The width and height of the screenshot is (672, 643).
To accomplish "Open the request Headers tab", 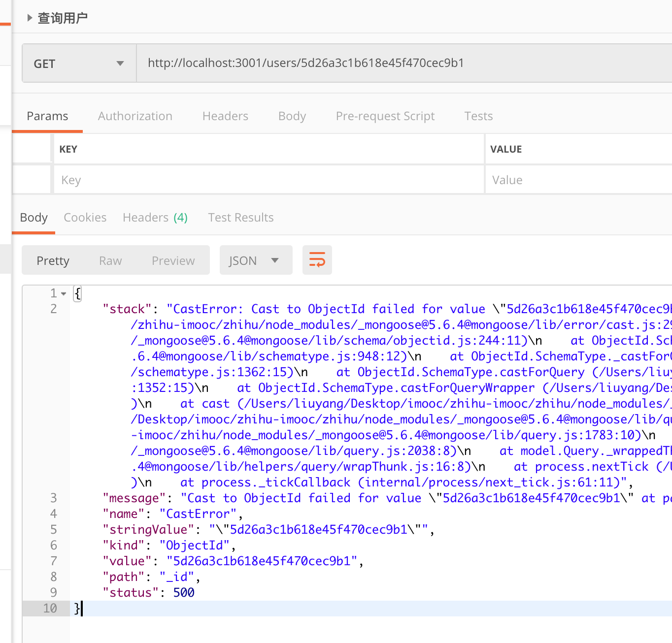I will point(225,116).
